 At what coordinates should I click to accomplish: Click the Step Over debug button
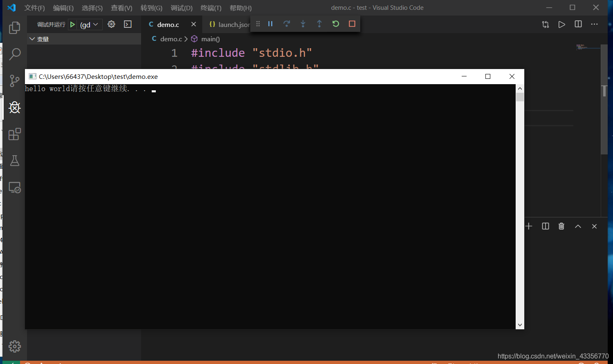coord(287,24)
